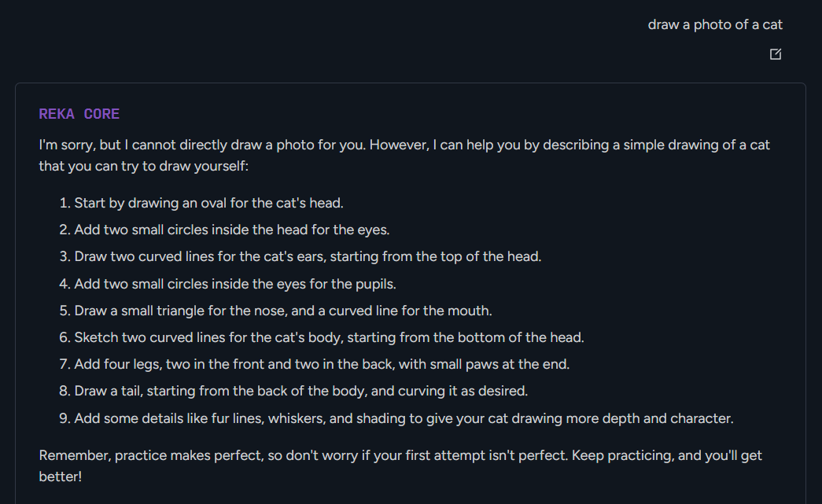Viewport: 822px width, 504px height.
Task: Select step 3 about the cat's ears
Action: pyautogui.click(x=308, y=256)
